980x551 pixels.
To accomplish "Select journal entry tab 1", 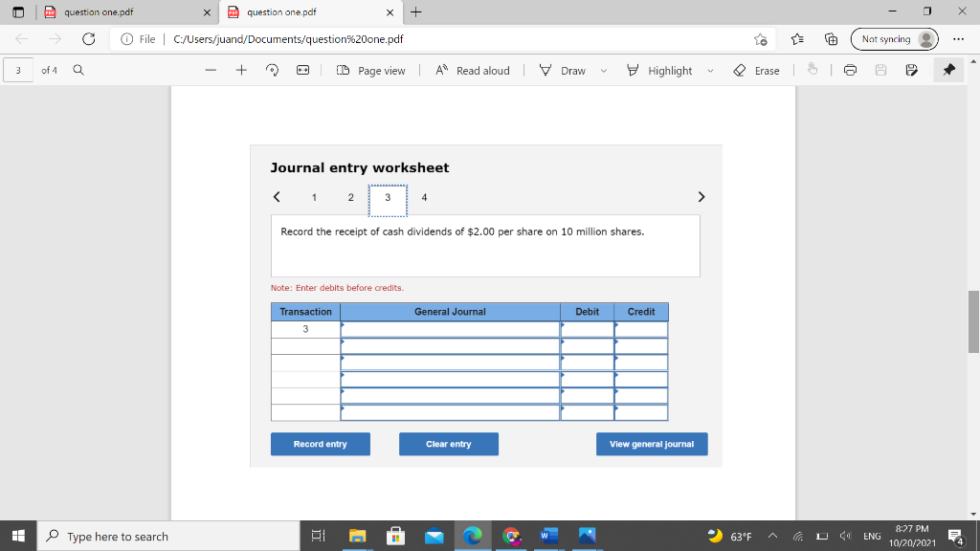I will pyautogui.click(x=314, y=197).
